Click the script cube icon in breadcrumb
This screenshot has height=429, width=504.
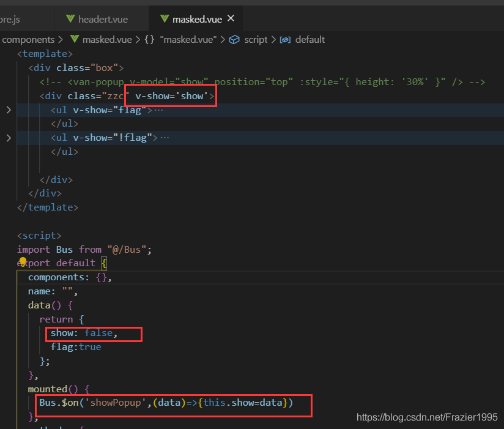[234, 40]
